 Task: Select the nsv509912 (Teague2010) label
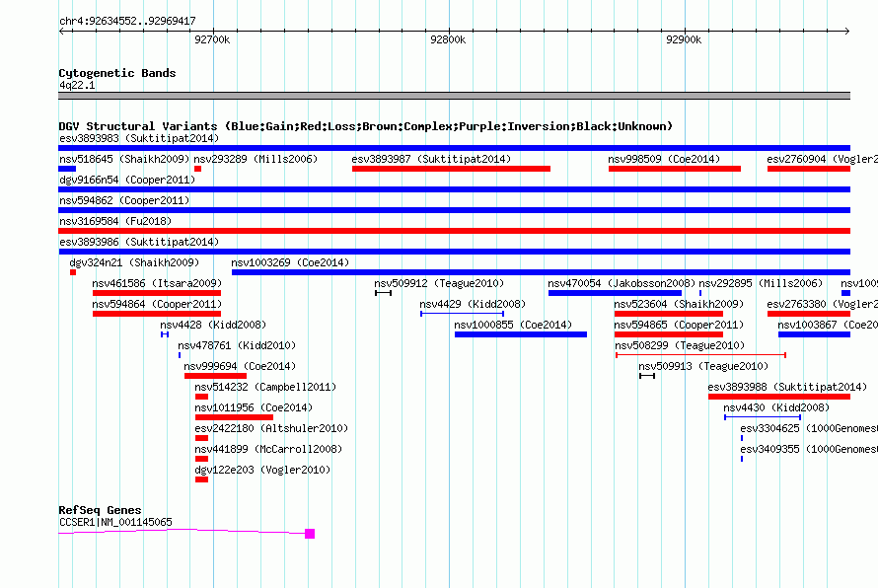click(x=440, y=283)
